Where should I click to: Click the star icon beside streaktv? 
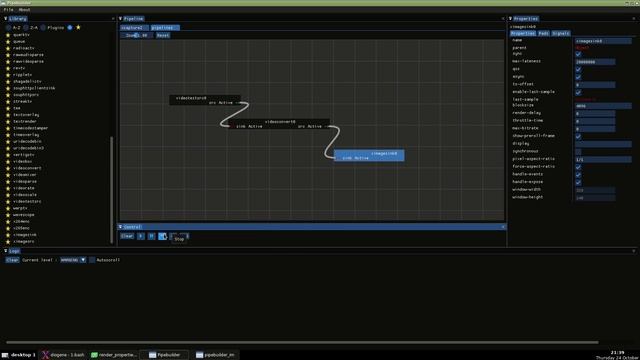click(8, 102)
